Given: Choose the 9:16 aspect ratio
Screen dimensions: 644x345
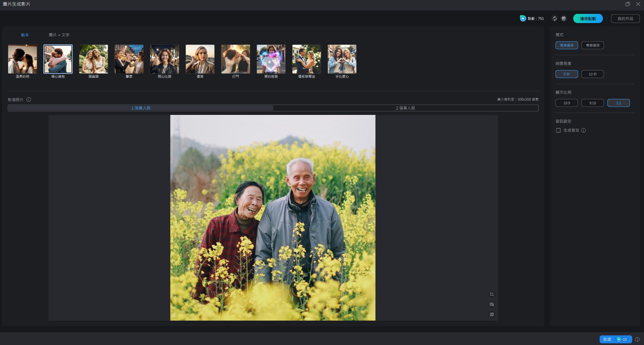Looking at the screenshot, I should (593, 103).
